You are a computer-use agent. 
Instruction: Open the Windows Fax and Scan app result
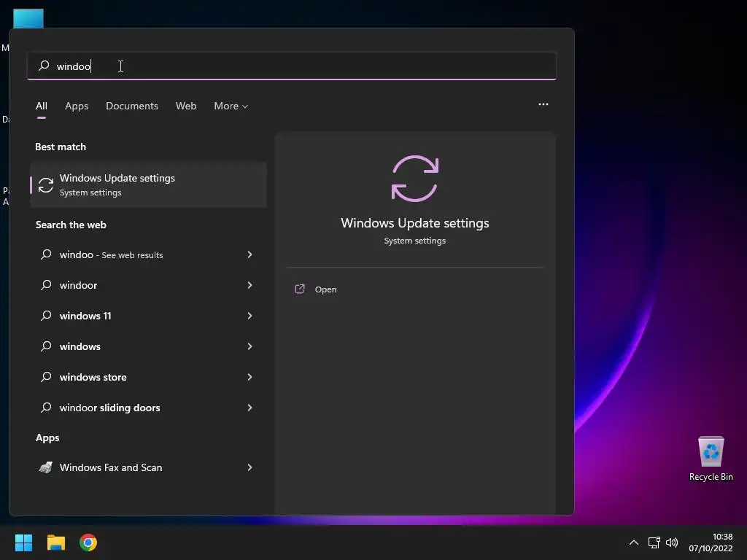[148, 467]
